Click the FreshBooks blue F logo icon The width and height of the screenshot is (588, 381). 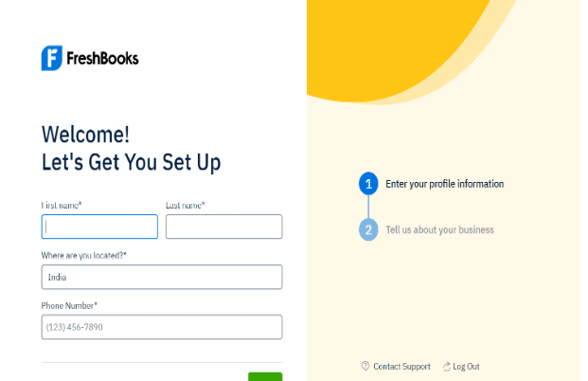coord(52,58)
